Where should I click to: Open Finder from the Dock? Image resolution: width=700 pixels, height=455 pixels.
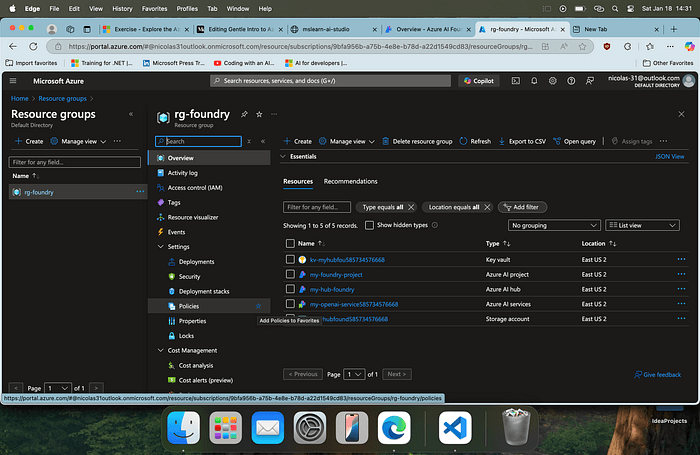(x=183, y=428)
